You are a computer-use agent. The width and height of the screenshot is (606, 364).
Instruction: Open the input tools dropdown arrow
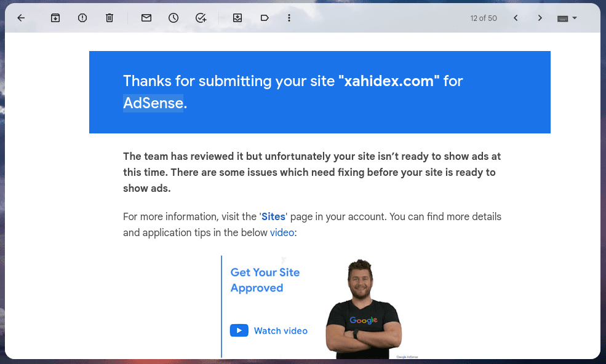coord(575,18)
